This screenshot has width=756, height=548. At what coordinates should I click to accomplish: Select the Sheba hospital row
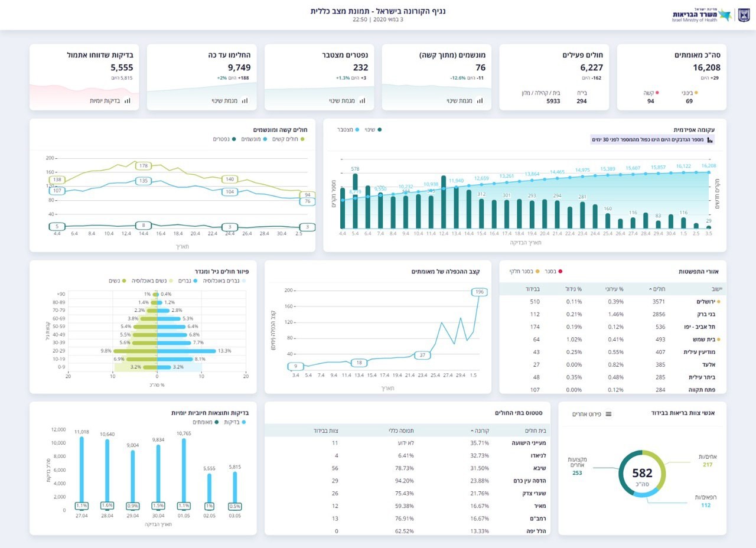(408, 468)
